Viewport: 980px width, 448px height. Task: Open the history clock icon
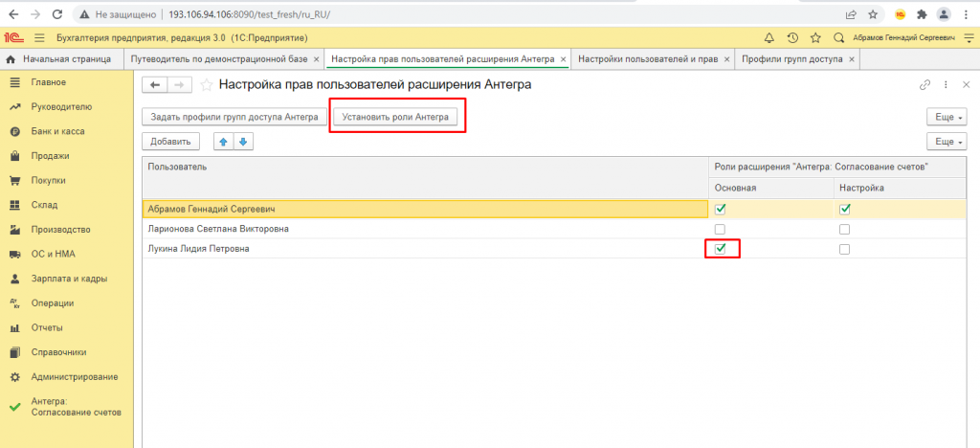[792, 37]
